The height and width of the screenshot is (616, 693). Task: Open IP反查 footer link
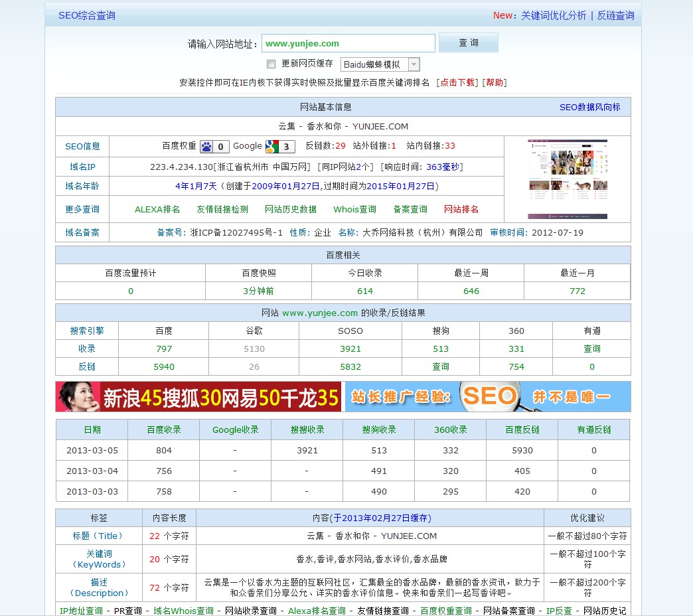coord(559,611)
